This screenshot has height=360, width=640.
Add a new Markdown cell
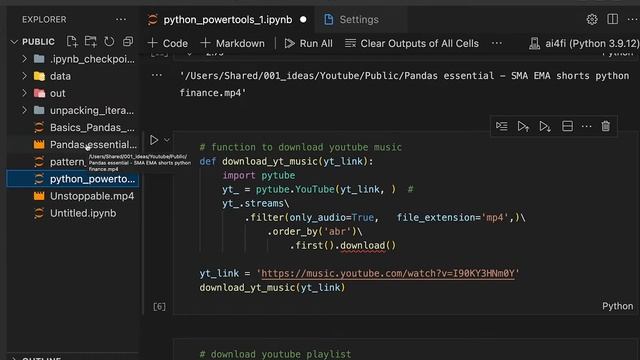[233, 43]
